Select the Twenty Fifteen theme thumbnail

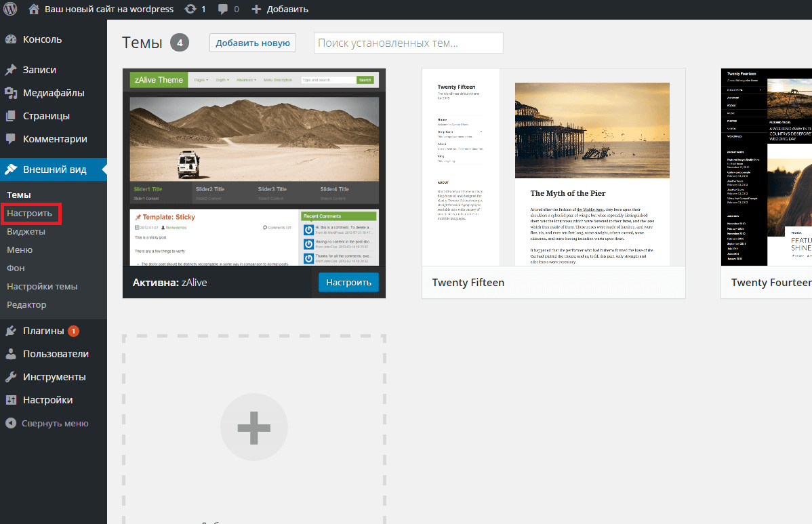553,167
